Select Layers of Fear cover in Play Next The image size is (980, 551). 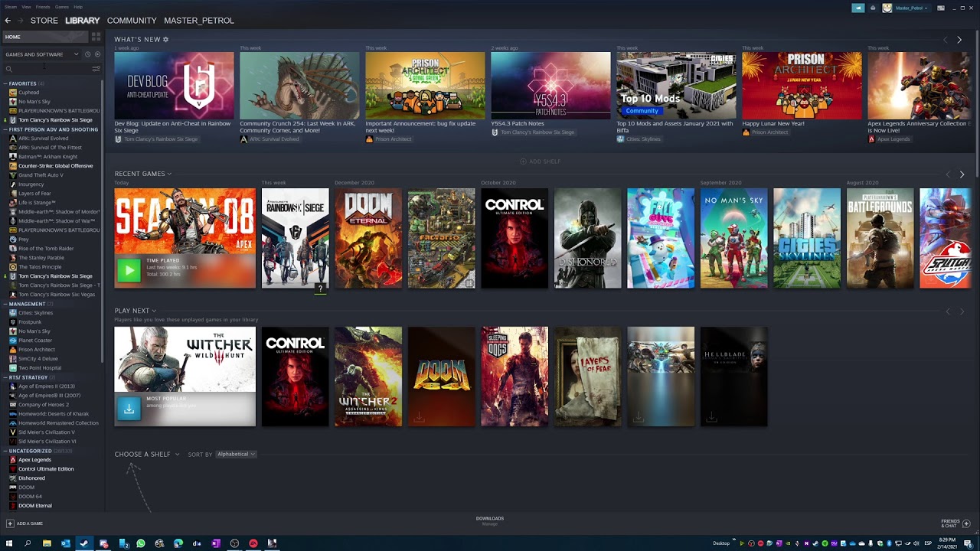pos(588,377)
